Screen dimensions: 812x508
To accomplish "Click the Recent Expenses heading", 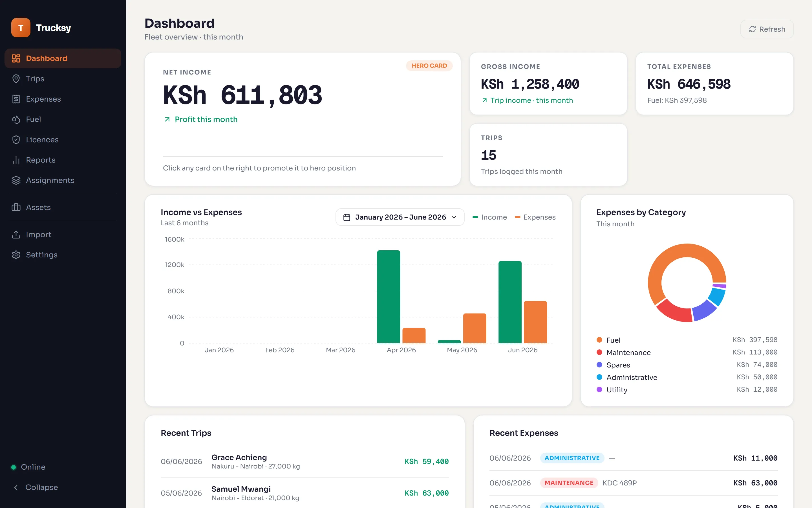I will (524, 433).
